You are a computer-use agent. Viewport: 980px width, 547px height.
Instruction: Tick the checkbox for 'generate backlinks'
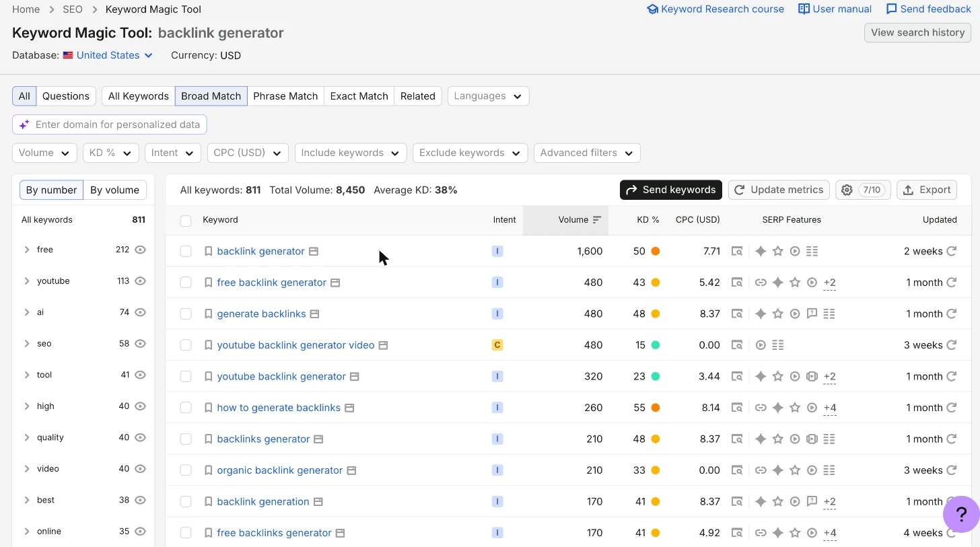186,314
